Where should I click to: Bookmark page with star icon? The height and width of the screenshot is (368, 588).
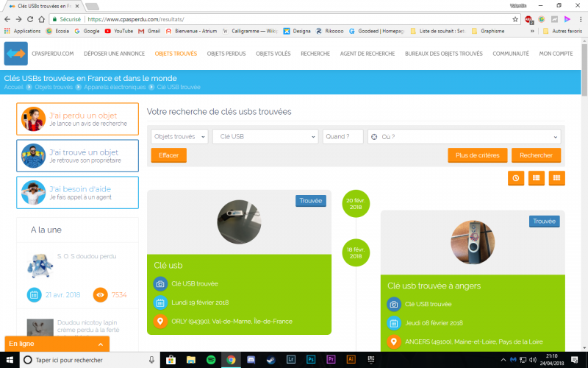point(515,19)
